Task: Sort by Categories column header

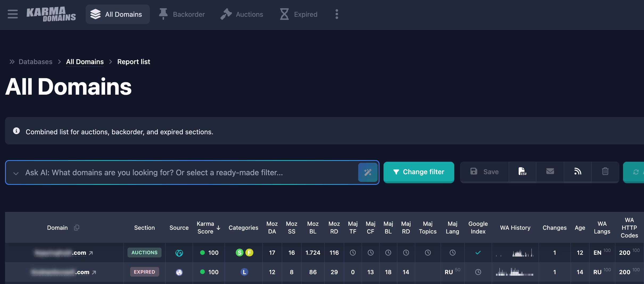Action: [243, 228]
